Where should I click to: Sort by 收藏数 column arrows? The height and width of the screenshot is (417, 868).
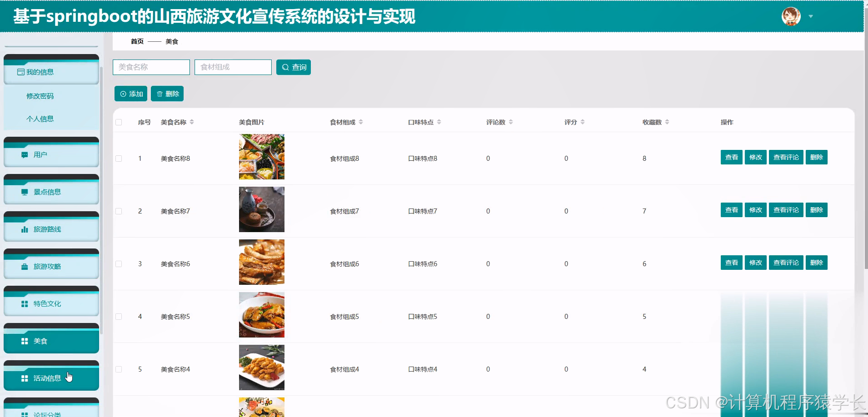(667, 122)
